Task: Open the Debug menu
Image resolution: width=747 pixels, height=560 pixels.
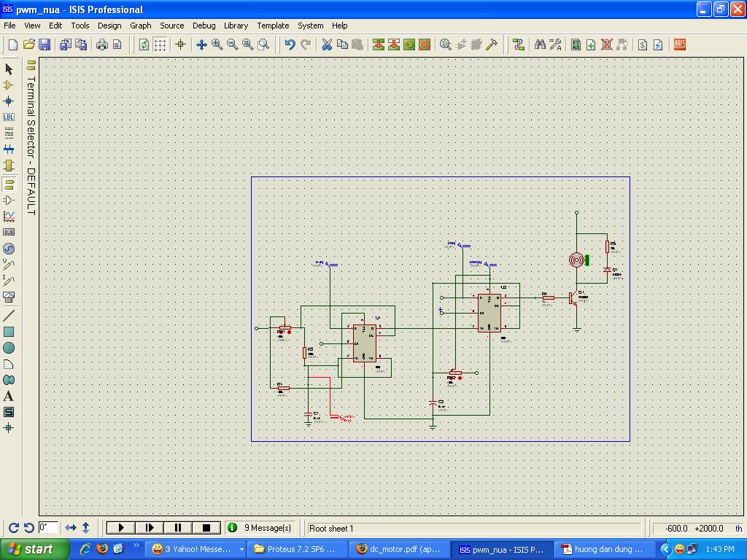Action: 204,26
